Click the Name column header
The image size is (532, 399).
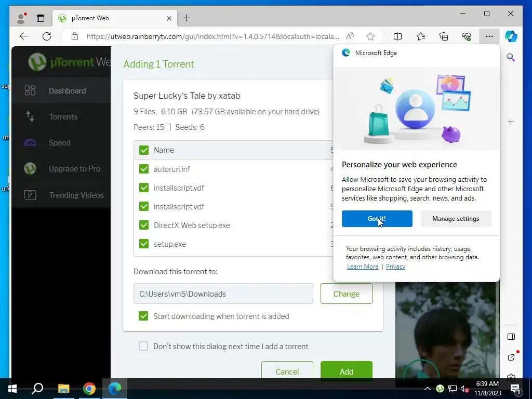tap(164, 150)
